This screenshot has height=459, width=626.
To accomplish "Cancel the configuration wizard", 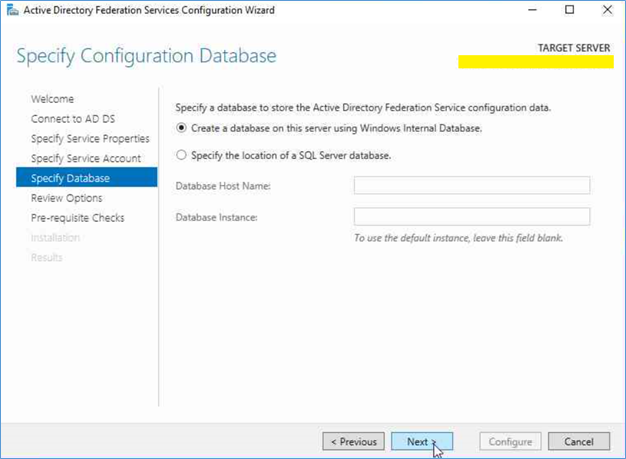I will [x=578, y=441].
